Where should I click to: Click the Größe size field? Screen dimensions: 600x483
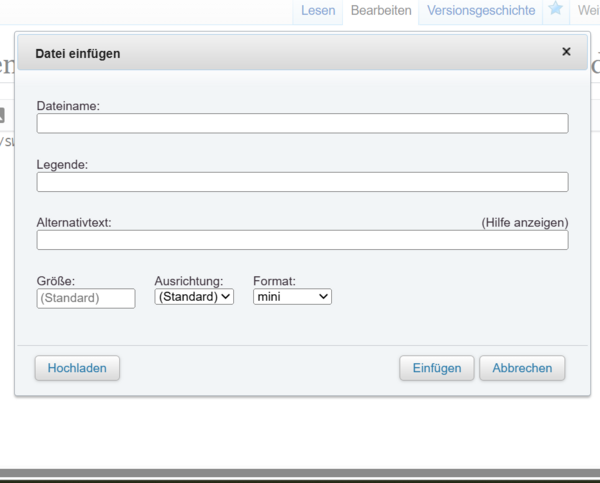tap(85, 298)
